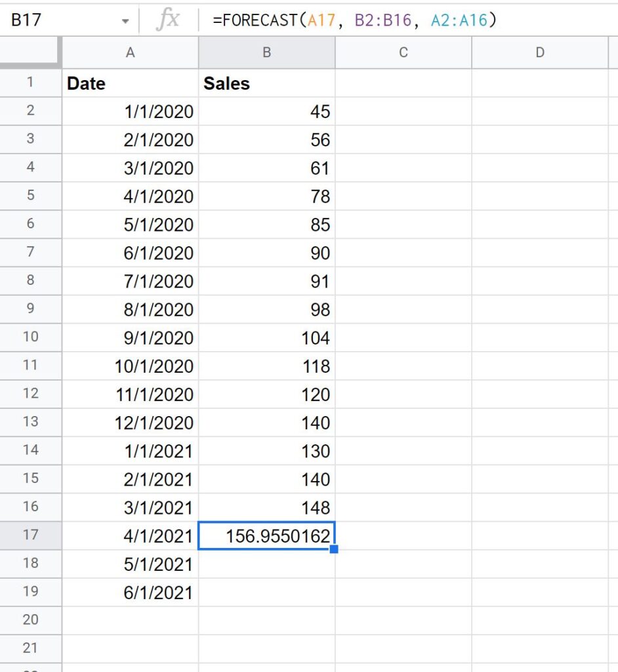This screenshot has width=618, height=672.
Task: Select sales value 120
Action: click(266, 394)
